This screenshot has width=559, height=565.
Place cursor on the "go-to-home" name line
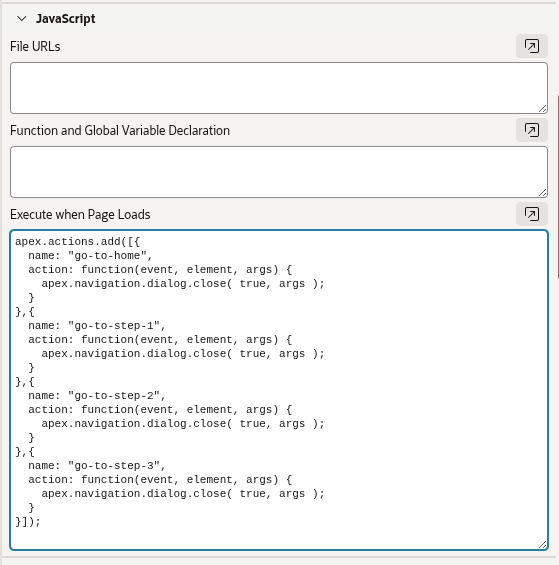coord(90,255)
